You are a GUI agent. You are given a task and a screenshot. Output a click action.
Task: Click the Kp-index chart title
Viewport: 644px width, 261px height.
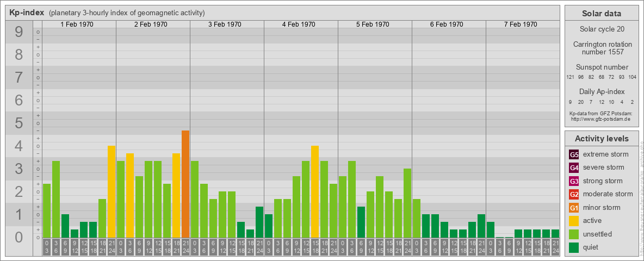click(x=27, y=13)
